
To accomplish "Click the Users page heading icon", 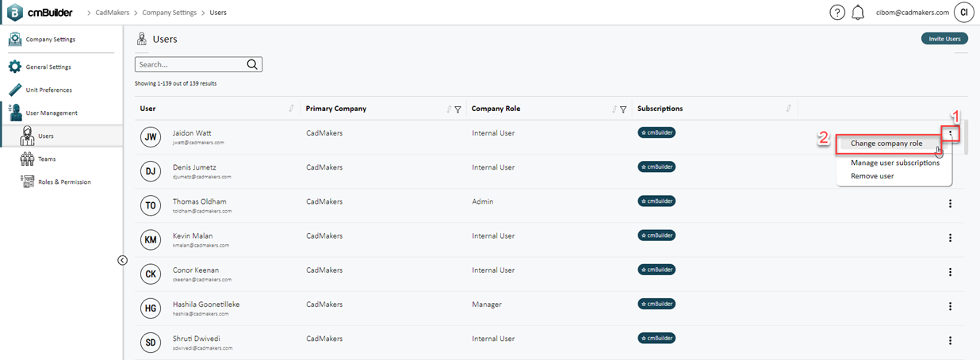I will click(x=142, y=39).
